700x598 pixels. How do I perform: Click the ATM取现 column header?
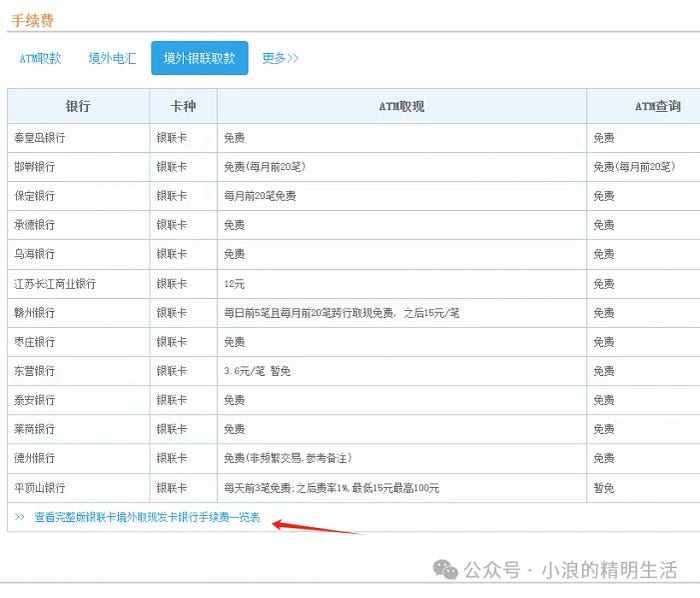click(x=401, y=106)
